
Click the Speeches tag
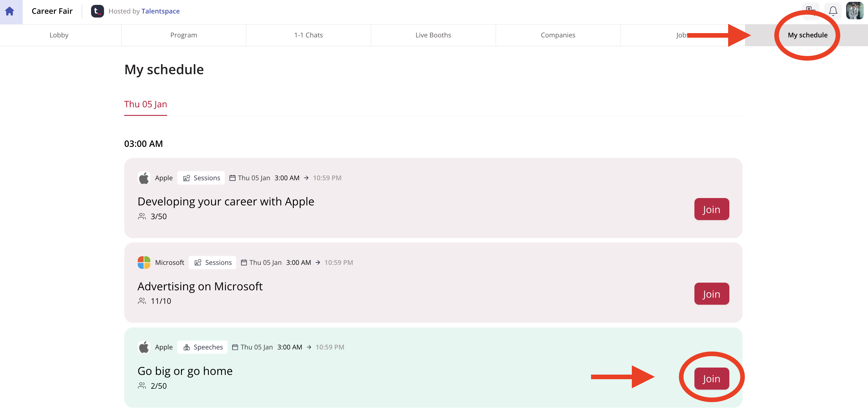click(x=202, y=347)
